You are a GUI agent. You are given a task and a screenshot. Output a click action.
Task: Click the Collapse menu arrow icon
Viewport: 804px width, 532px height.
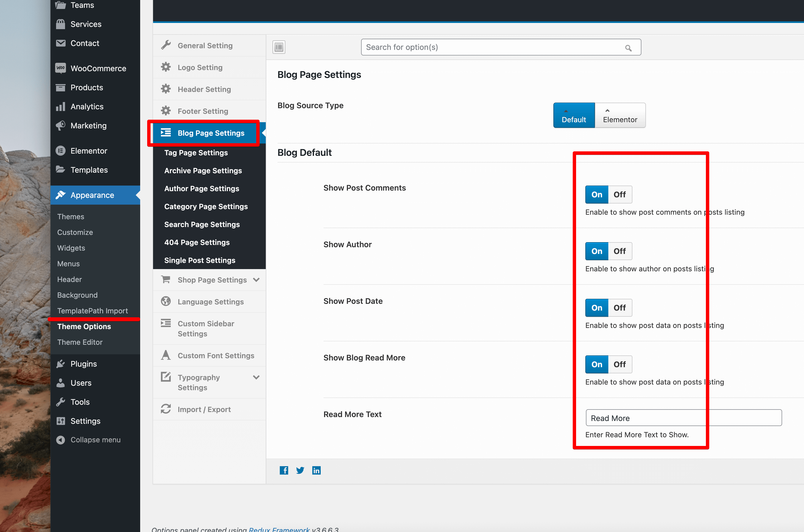[x=61, y=440]
